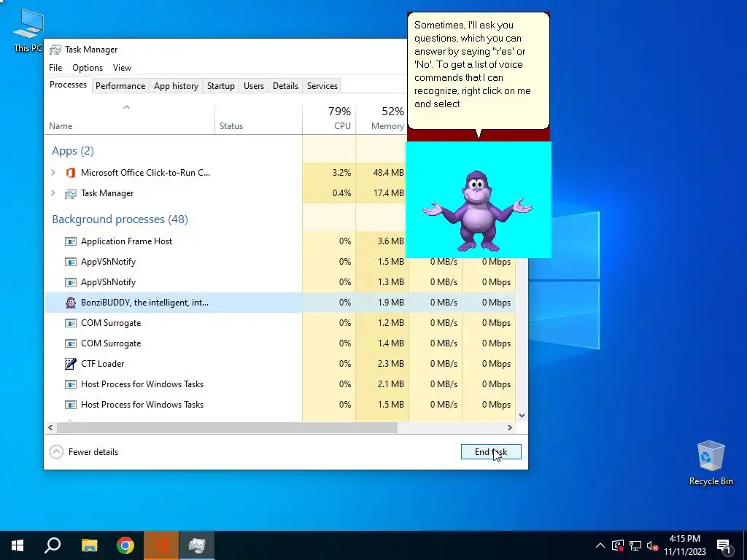Open the Recycle Bin desktop icon

tap(711, 463)
